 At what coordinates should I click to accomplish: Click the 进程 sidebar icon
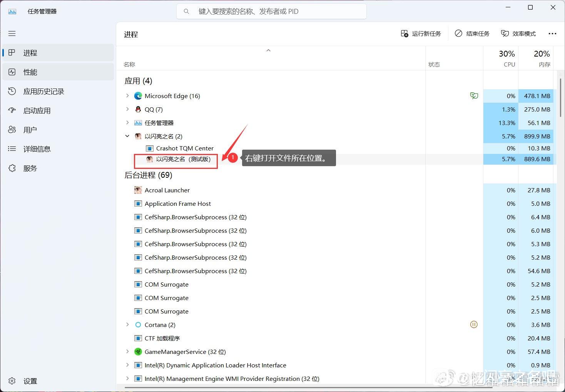coord(12,53)
